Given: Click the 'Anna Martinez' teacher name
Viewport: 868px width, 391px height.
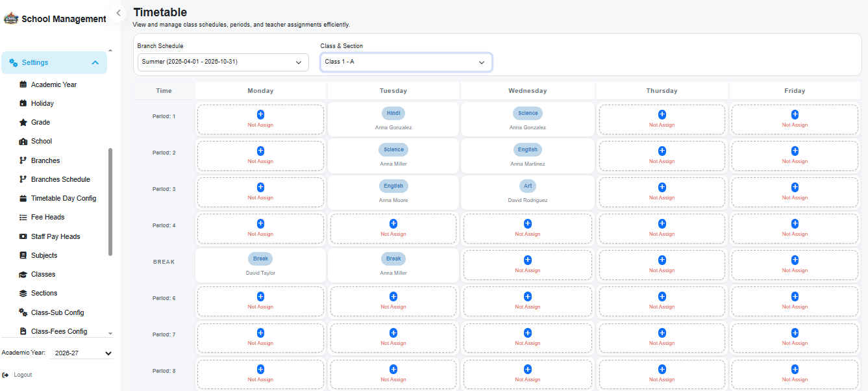Looking at the screenshot, I should [528, 164].
